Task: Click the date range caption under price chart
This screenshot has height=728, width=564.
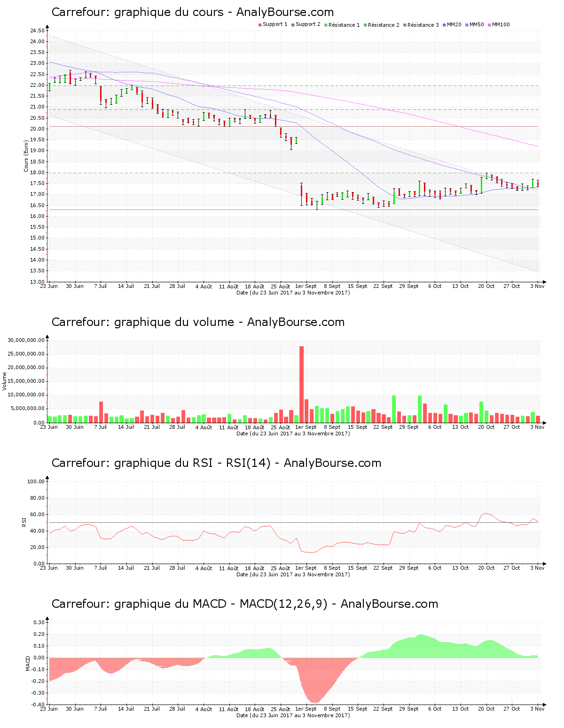Action: 293,293
